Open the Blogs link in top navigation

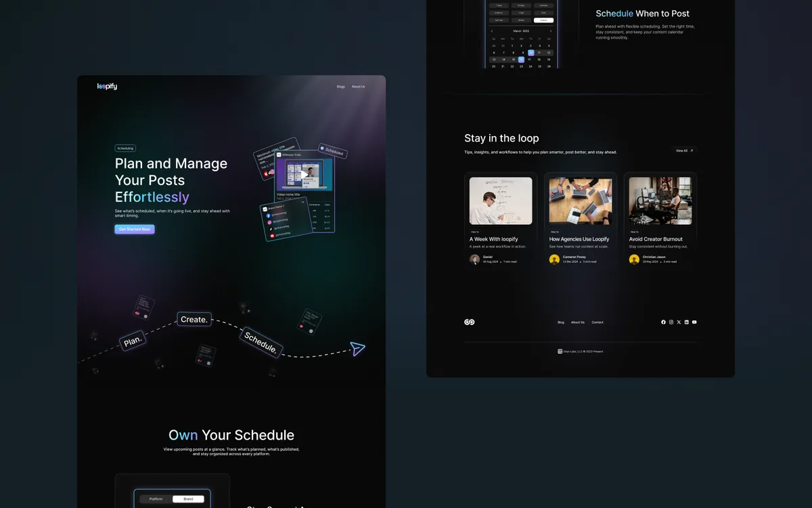[340, 87]
